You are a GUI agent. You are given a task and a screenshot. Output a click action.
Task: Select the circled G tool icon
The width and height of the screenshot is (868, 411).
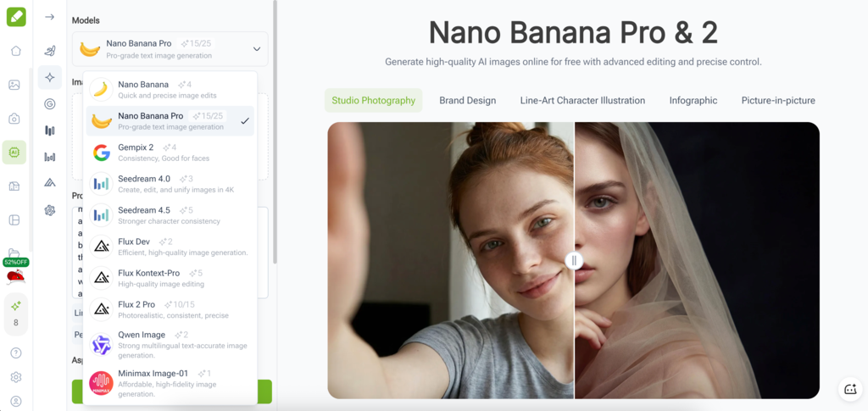click(x=50, y=103)
